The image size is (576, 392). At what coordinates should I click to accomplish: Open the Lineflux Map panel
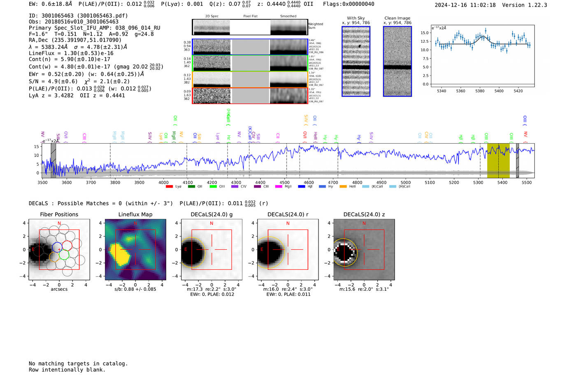135,250
